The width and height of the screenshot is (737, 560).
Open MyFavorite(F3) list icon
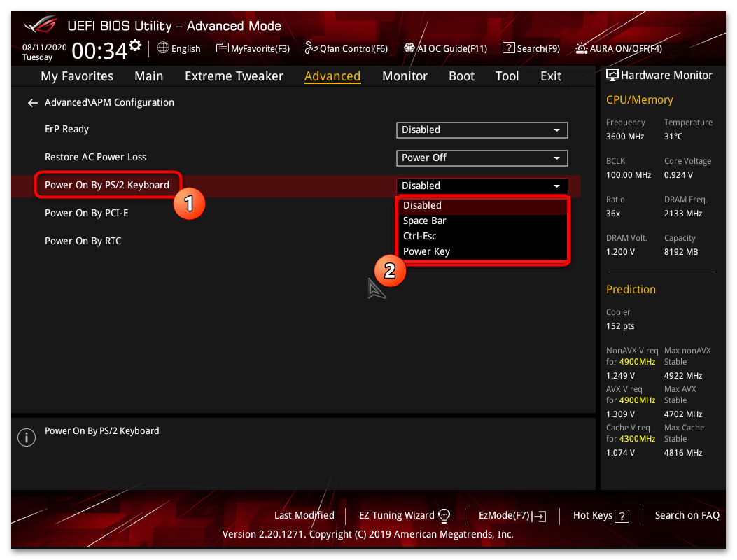tap(223, 48)
